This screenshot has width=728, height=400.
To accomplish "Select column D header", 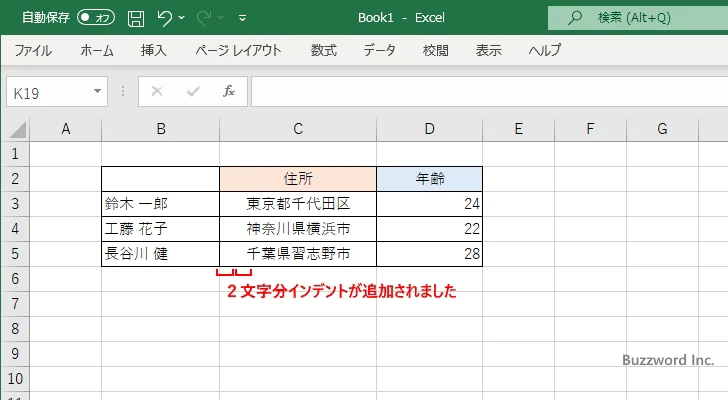I will [429, 129].
